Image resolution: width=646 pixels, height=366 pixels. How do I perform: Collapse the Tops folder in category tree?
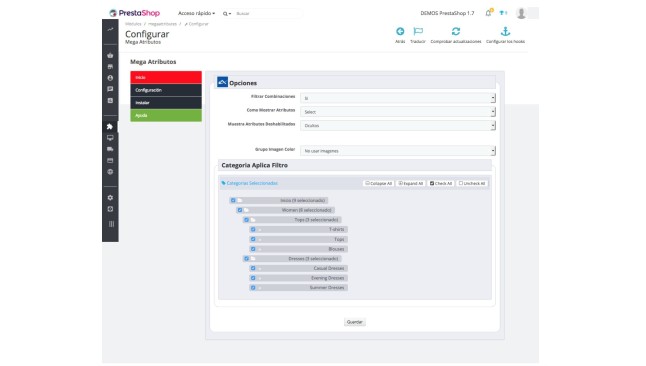point(253,220)
